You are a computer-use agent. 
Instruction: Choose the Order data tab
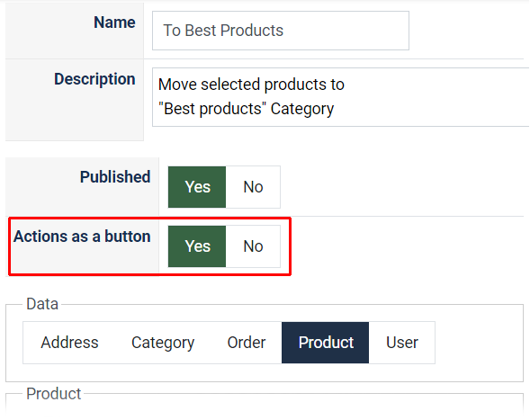247,343
